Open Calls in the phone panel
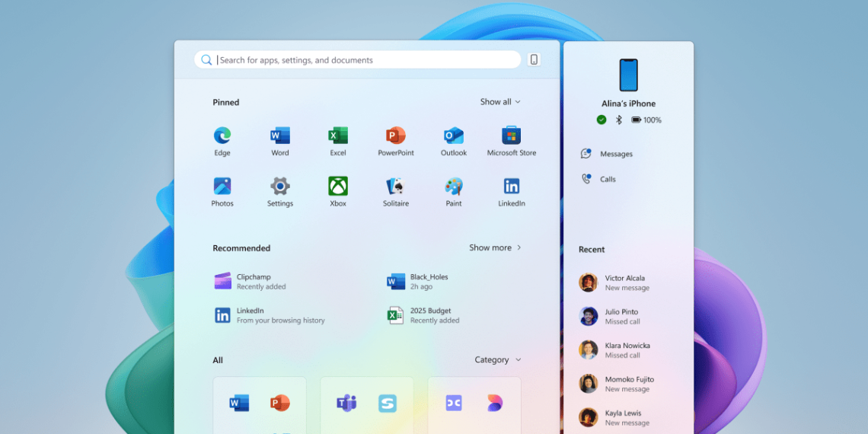The height and width of the screenshot is (434, 868). 598,179
